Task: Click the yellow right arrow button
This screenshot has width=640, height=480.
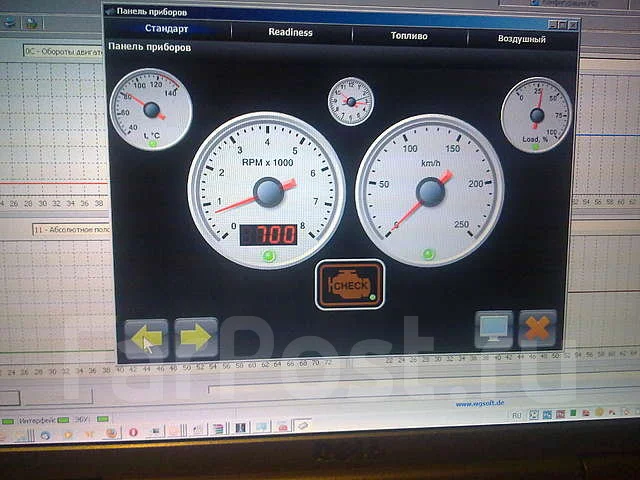Action: [x=197, y=337]
